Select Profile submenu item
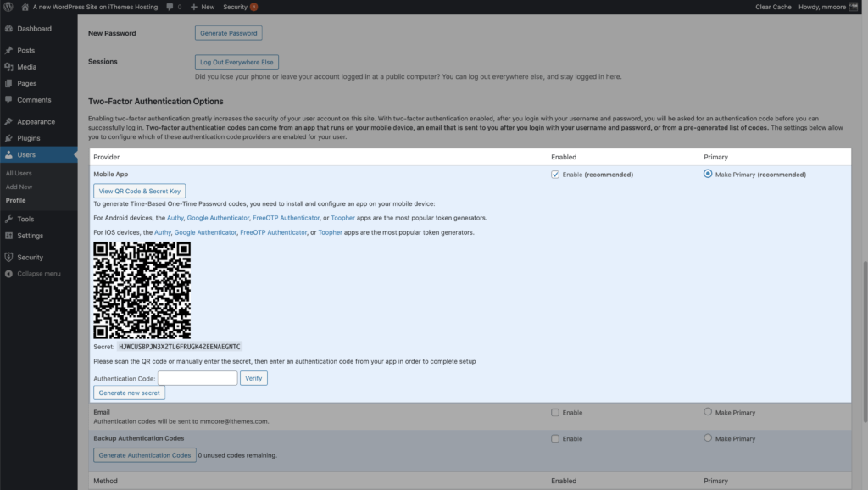 pos(15,200)
